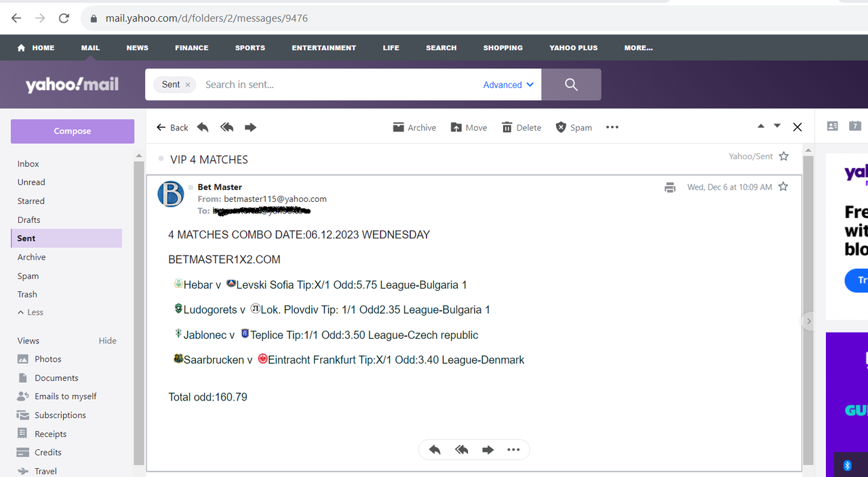
Task: Go Back to the message list
Action: tap(172, 127)
